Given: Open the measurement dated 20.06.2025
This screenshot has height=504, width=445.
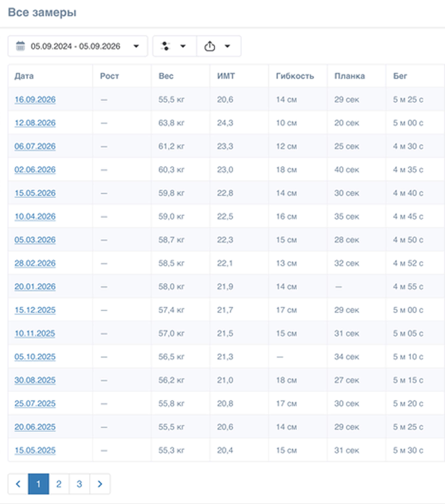Looking at the screenshot, I should coord(35,427).
